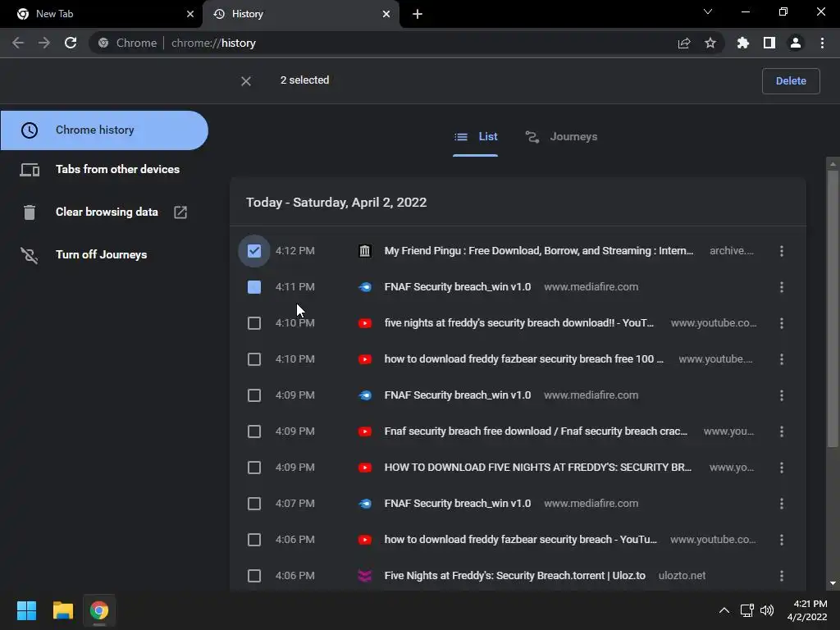Viewport: 840px width, 630px height.
Task: Check the Uloz.to torrent entry
Action: point(254,576)
